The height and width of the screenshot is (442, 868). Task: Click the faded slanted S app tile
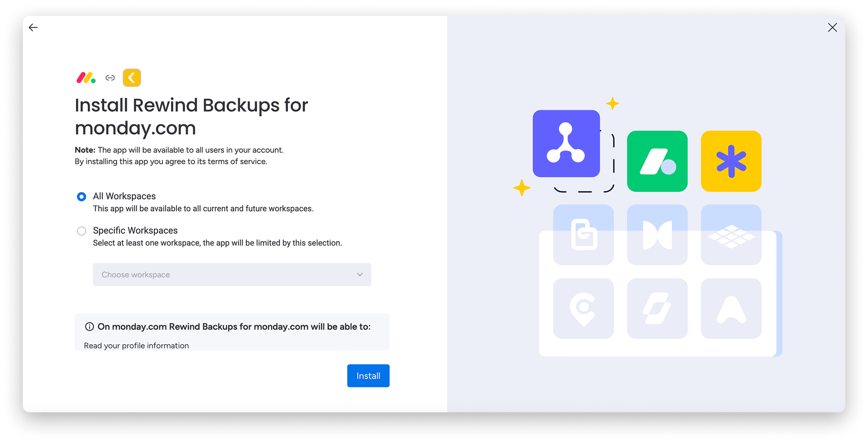657,309
